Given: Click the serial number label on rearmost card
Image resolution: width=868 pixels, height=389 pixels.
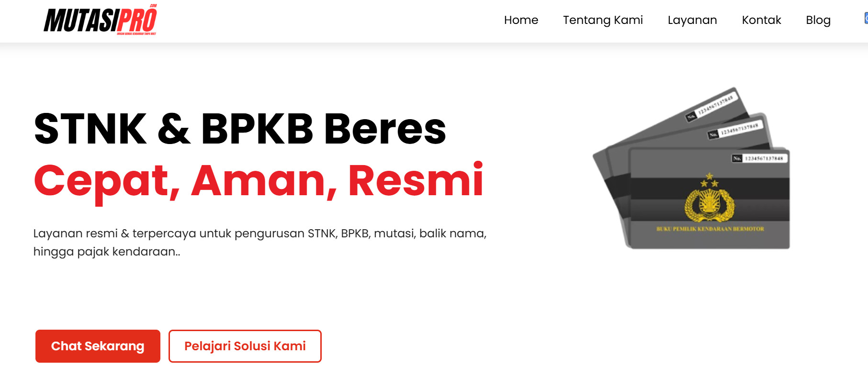Looking at the screenshot, I should [x=711, y=107].
